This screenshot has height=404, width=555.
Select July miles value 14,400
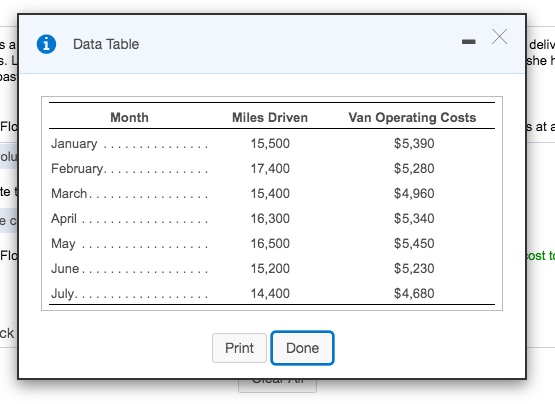(x=270, y=294)
